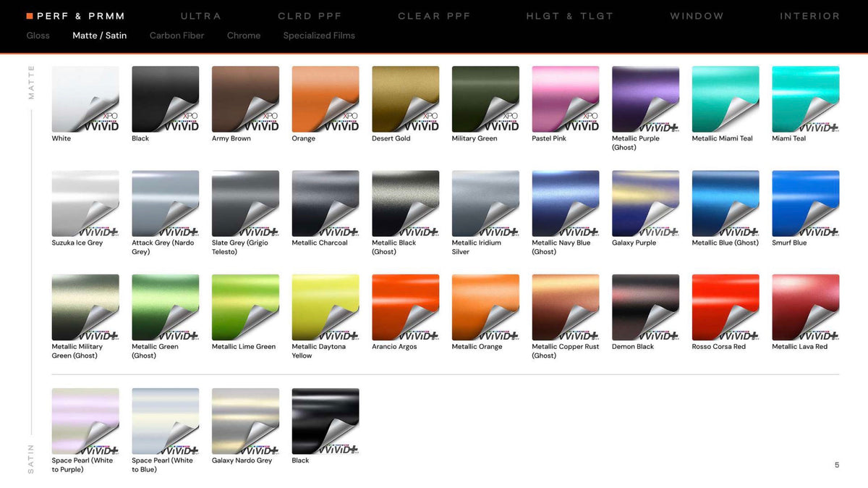Click the 'Pastel Pink' label text
Viewport: 868px width, 488px height.
pos(549,138)
